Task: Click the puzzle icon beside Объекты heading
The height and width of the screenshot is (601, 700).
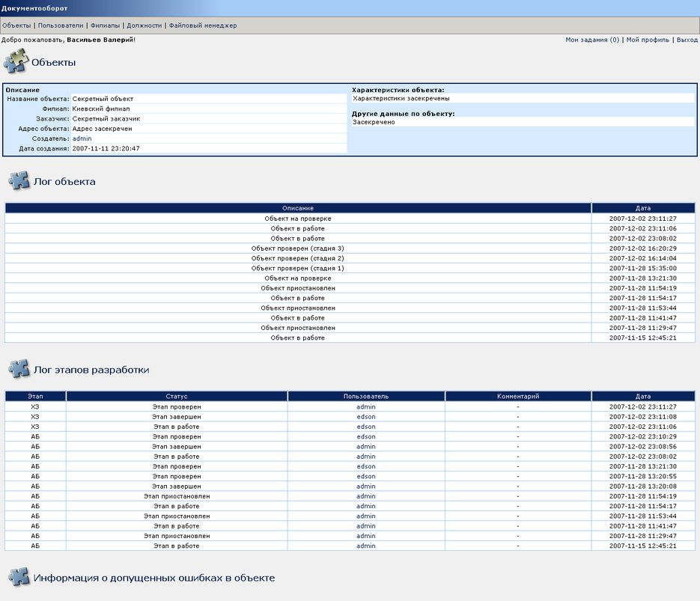Action: tap(16, 61)
